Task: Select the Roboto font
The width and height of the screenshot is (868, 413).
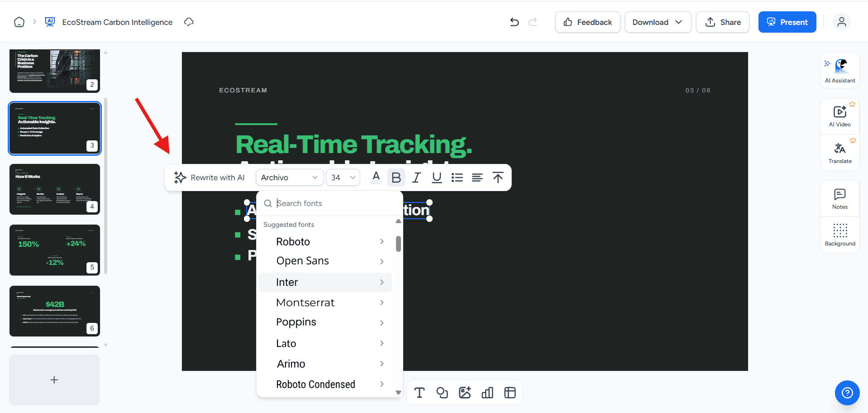Action: 325,241
